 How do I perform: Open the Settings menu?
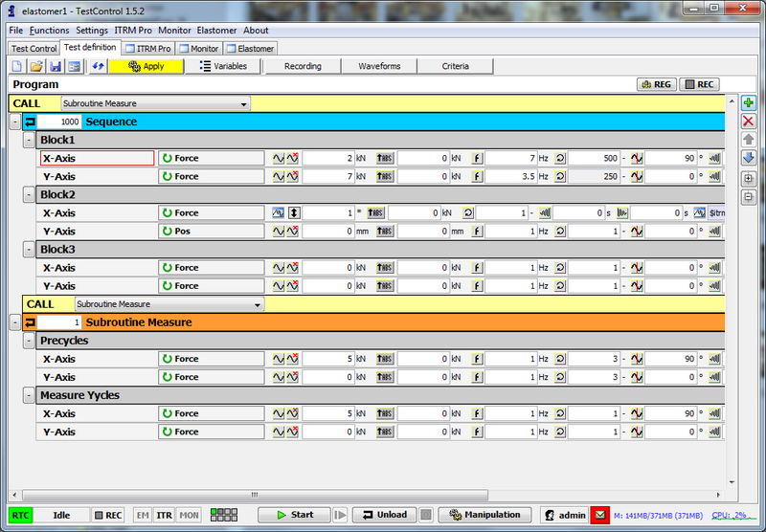[x=91, y=31]
